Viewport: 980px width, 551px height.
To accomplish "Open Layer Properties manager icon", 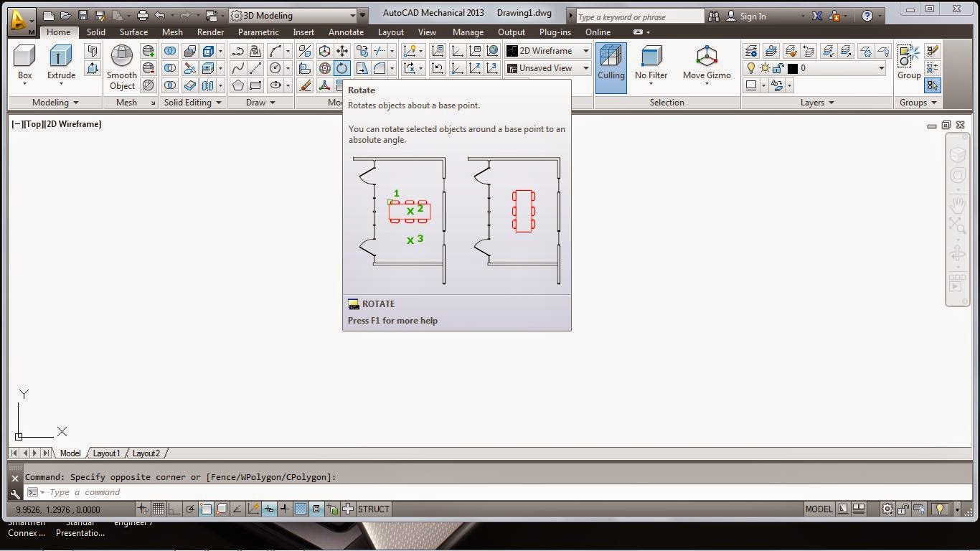I will 750,51.
